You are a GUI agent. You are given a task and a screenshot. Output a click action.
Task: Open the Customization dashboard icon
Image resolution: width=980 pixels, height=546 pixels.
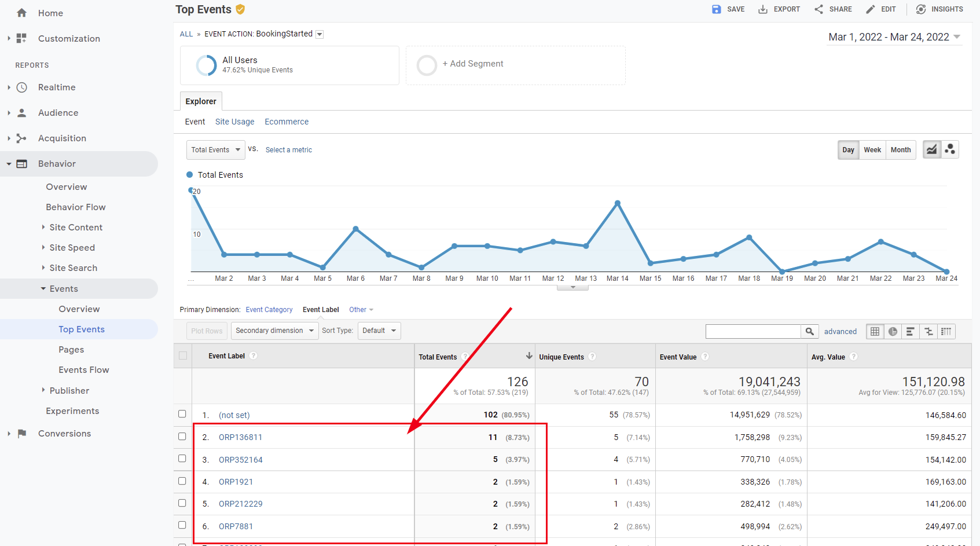click(x=22, y=38)
